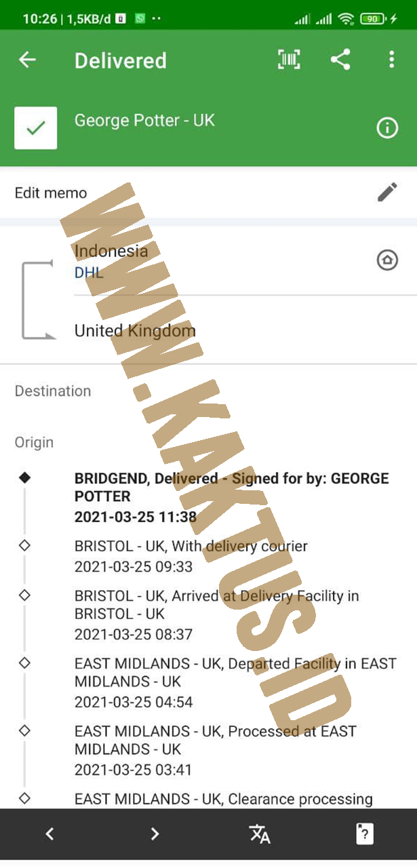Tap the Edit memo row

click(208, 193)
